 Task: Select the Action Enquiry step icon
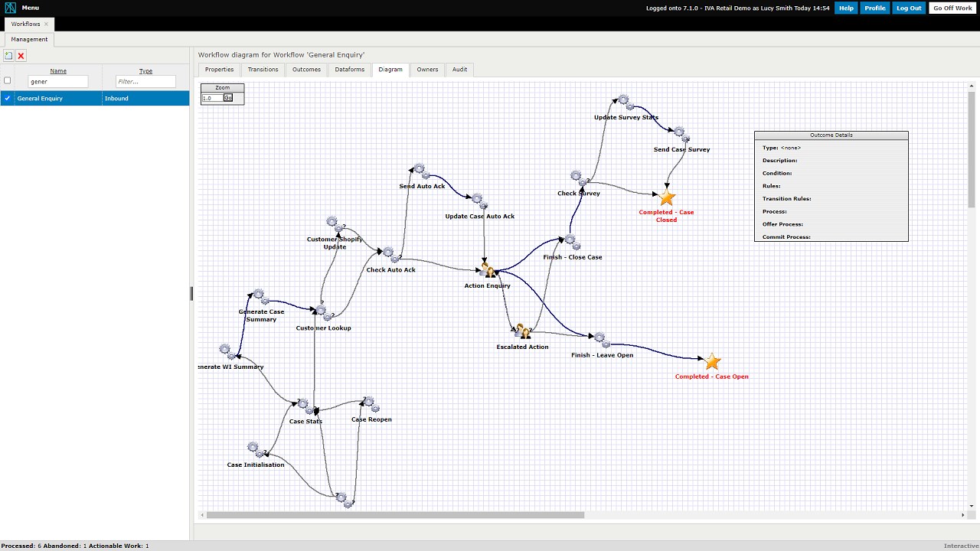point(488,269)
